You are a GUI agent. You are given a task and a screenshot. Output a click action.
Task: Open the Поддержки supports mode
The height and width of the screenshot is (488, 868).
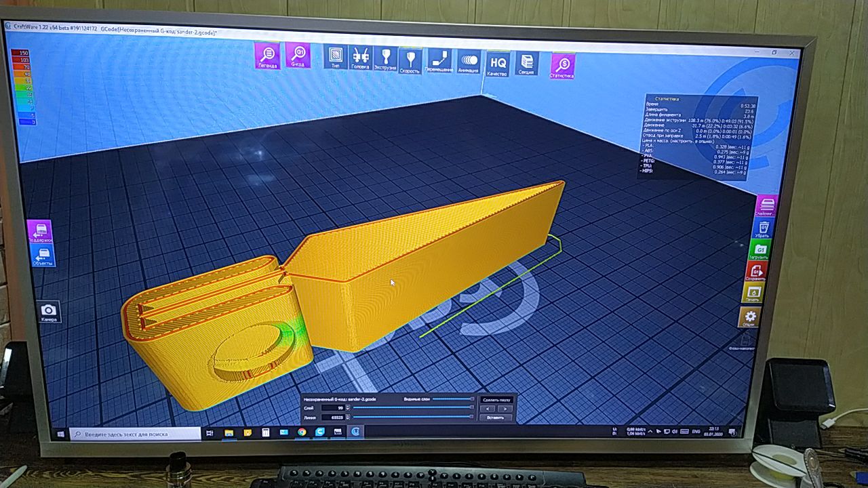point(41,232)
